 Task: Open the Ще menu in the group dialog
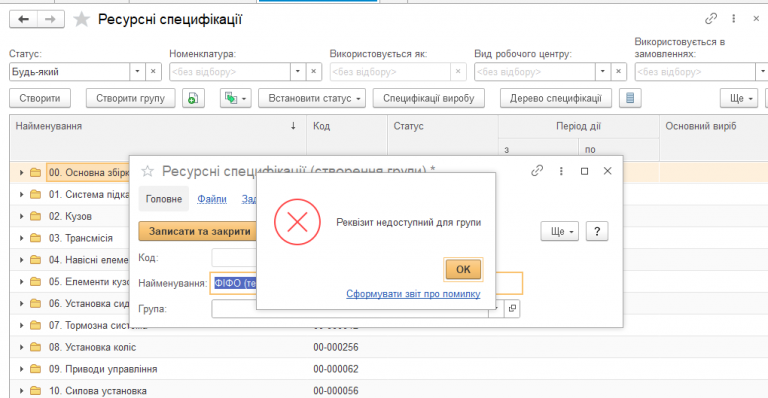(559, 232)
